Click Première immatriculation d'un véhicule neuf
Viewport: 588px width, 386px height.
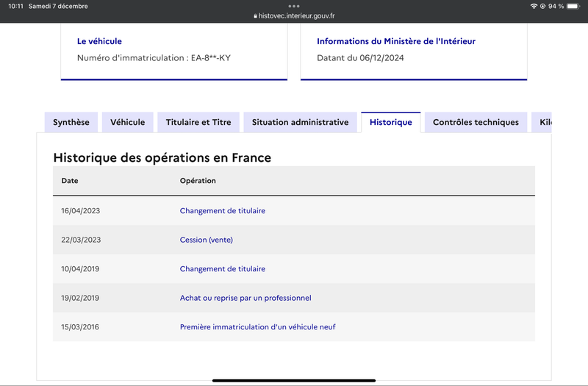[258, 327]
